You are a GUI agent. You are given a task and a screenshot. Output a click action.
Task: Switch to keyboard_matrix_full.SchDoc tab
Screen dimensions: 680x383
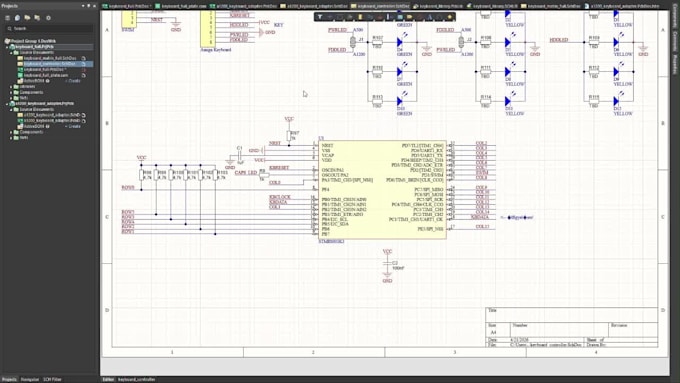coord(552,6)
